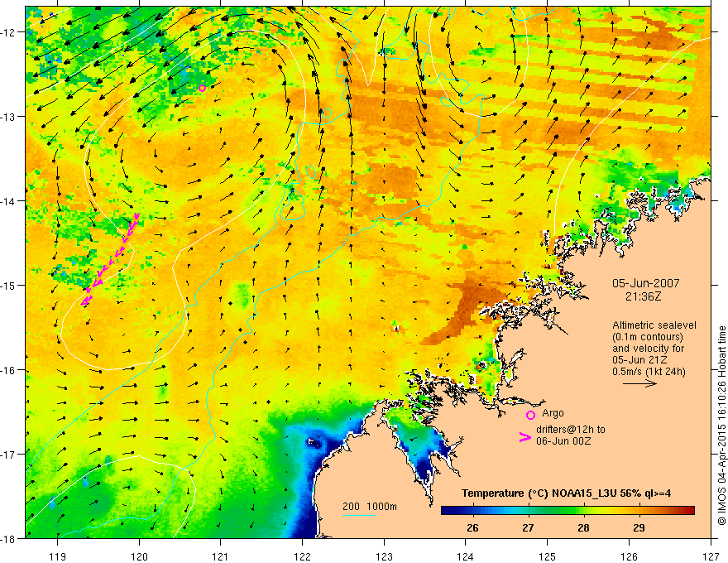Click the temperature colorbar scale
Image resolution: width=728 pixels, height=563 pixels.
pyautogui.click(x=568, y=511)
